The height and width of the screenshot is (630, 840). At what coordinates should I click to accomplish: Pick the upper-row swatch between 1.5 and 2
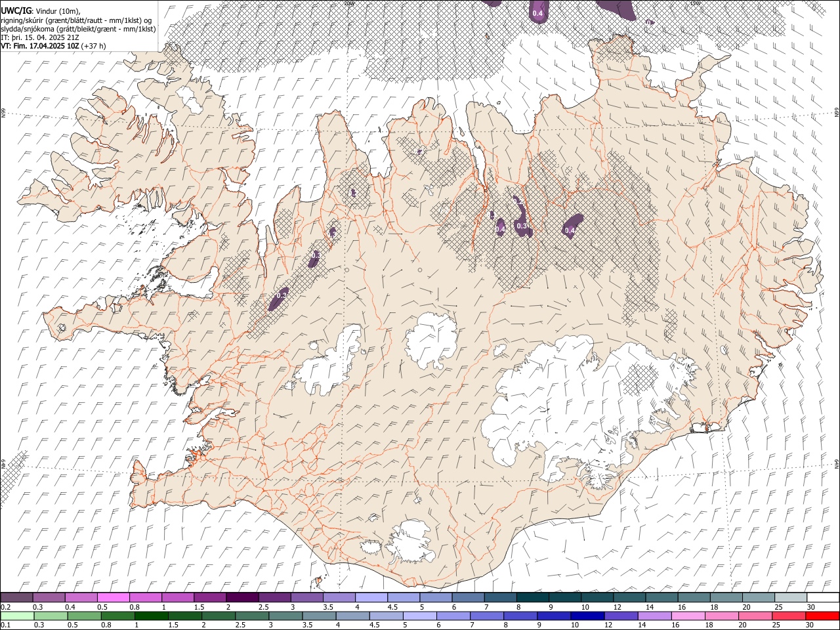pos(209,597)
